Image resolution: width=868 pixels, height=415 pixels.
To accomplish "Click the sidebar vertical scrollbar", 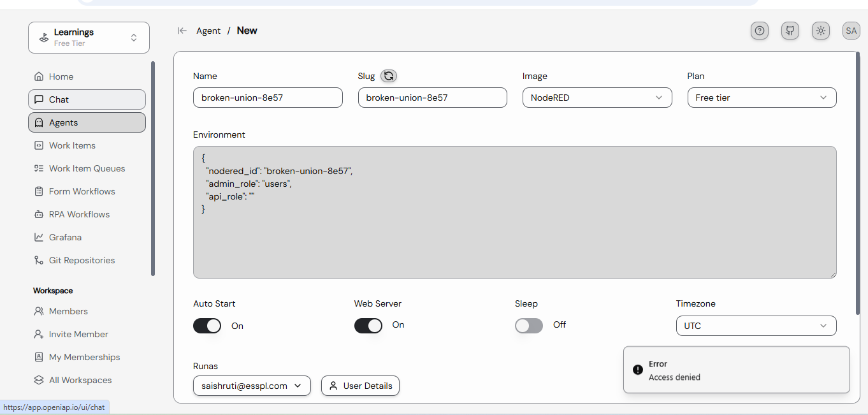I will tap(153, 168).
